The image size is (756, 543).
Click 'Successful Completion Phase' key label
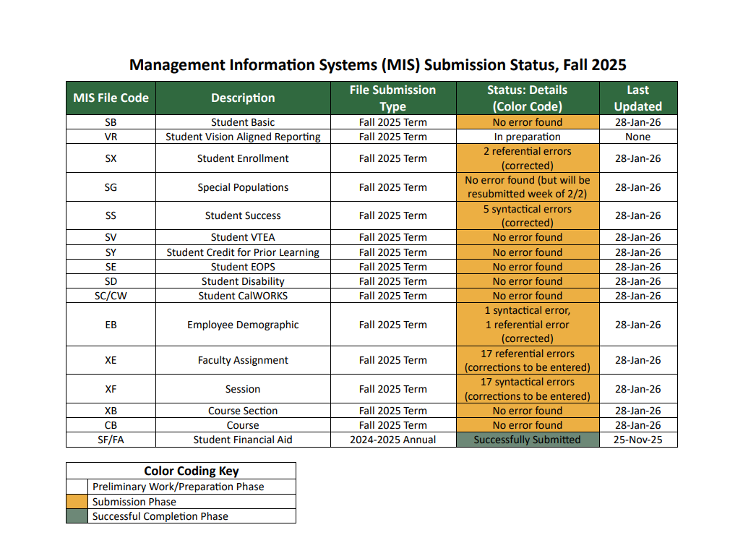[160, 516]
